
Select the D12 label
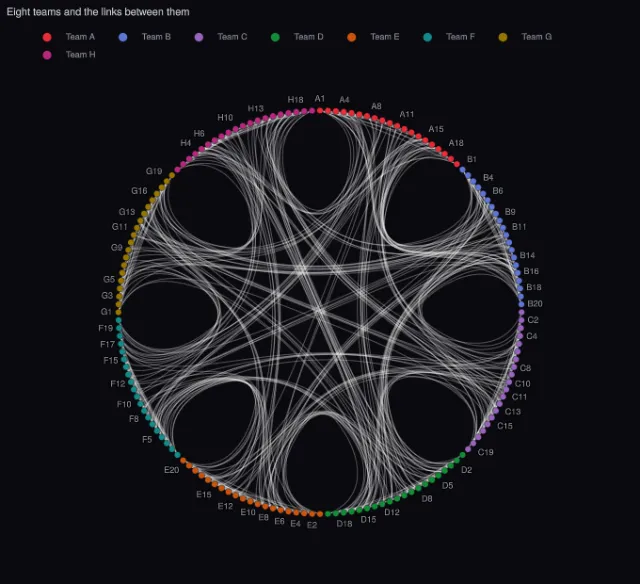coord(392,512)
